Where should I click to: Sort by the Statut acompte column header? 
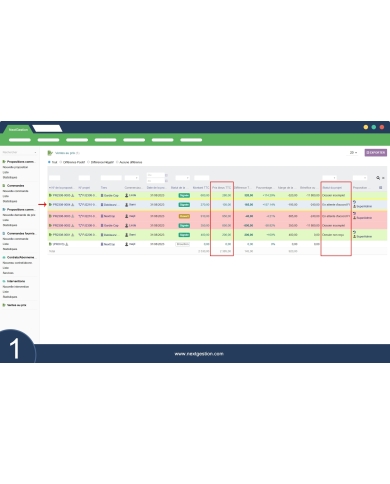coord(332,188)
